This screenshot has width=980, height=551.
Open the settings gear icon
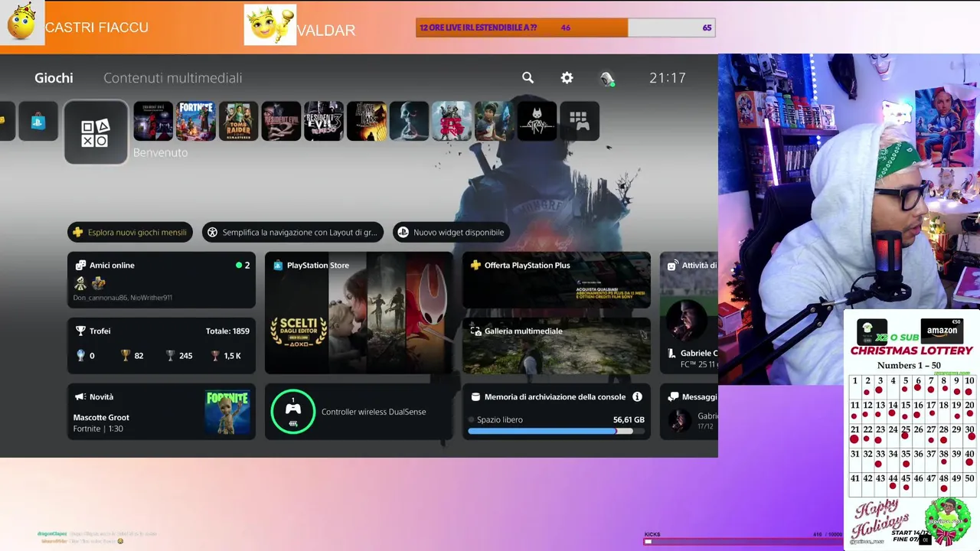pos(567,77)
